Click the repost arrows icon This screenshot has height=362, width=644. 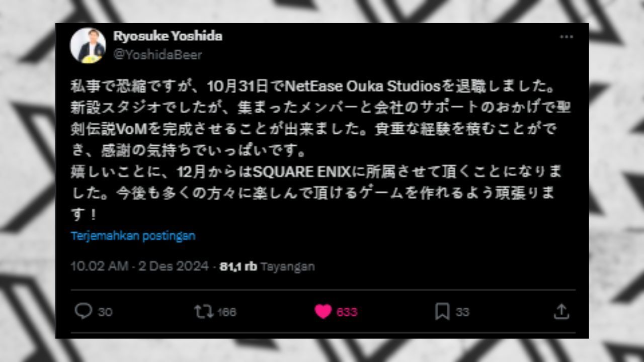tap(204, 311)
